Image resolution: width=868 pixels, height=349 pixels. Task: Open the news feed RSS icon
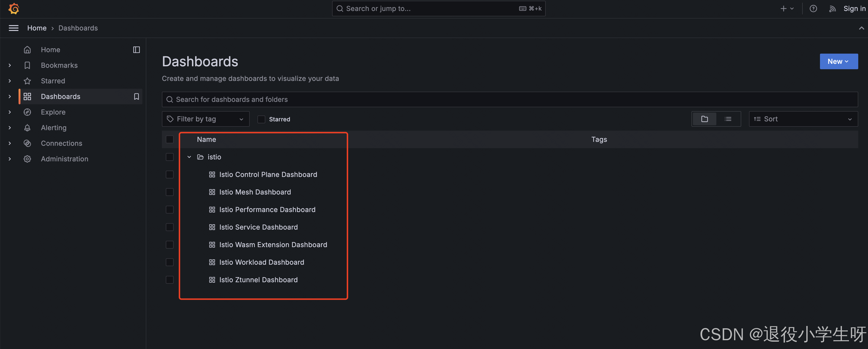click(832, 9)
